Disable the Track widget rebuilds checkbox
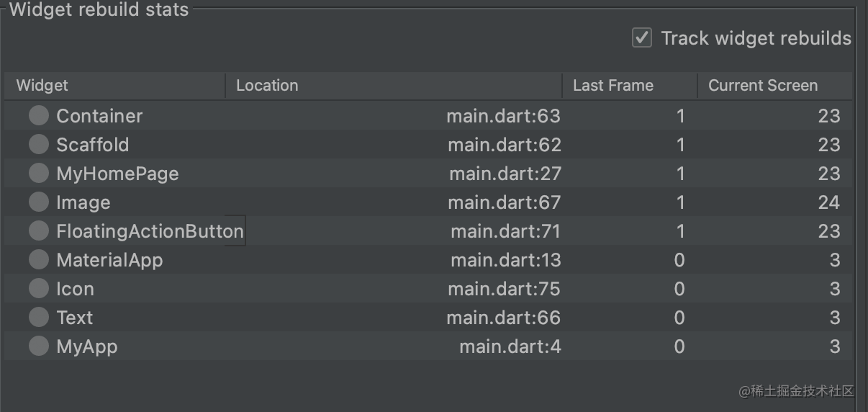 click(642, 37)
